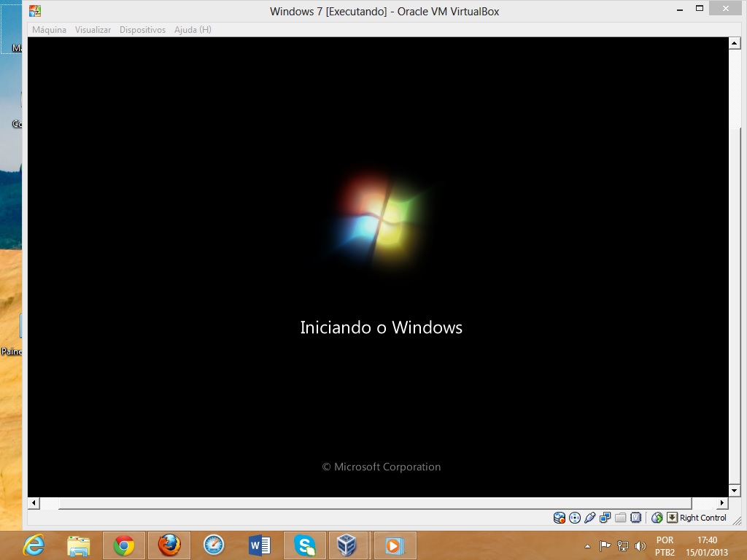747x560 pixels.
Task: Open File Explorer from the taskbar
Action: (x=79, y=545)
